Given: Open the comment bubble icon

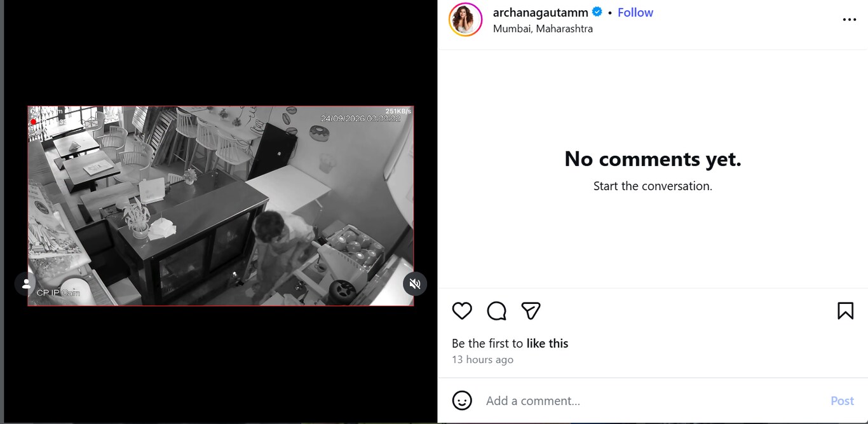Looking at the screenshot, I should [x=496, y=311].
